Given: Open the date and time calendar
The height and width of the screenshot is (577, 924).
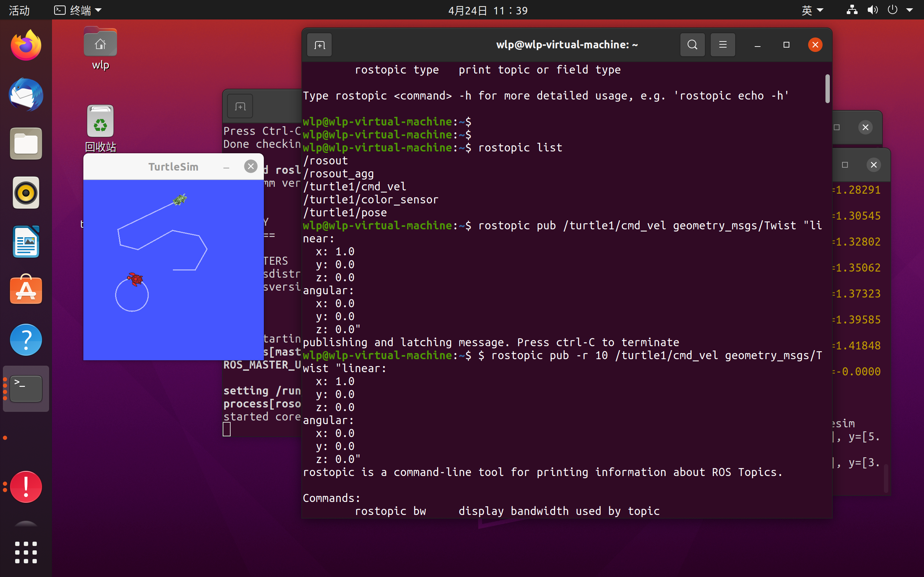Looking at the screenshot, I should [x=488, y=10].
